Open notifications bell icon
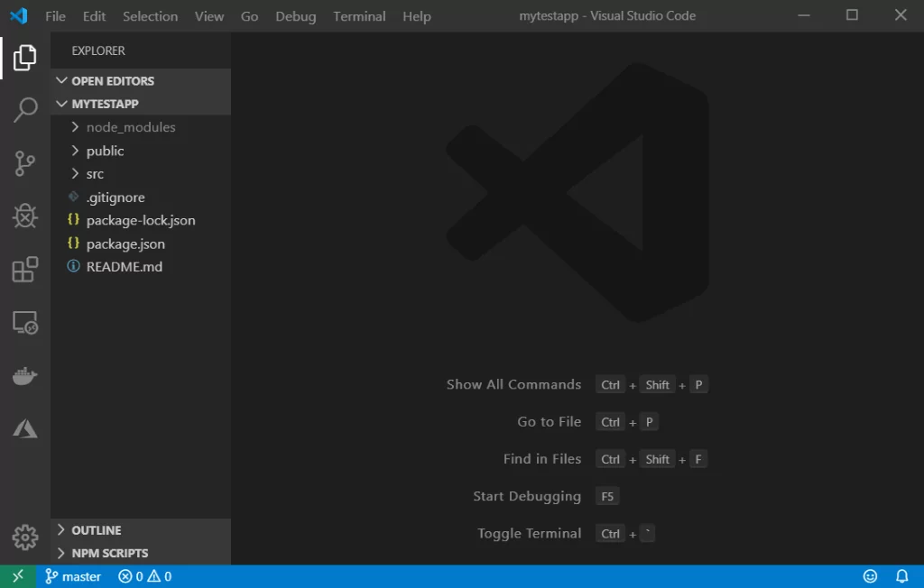 click(x=901, y=576)
